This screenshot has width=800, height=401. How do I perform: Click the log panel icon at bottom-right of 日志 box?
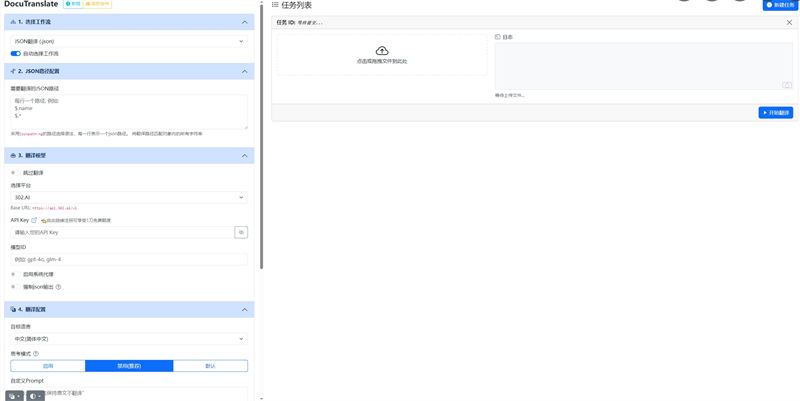click(787, 85)
